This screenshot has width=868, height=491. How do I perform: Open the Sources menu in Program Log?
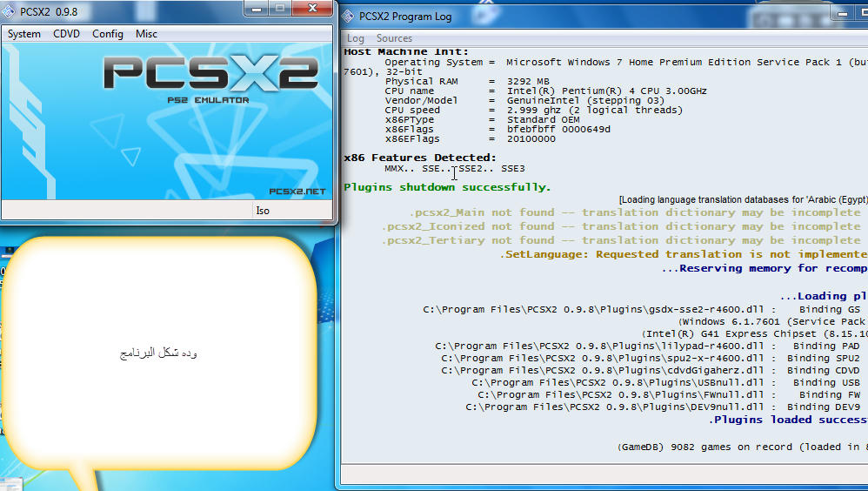pos(394,38)
